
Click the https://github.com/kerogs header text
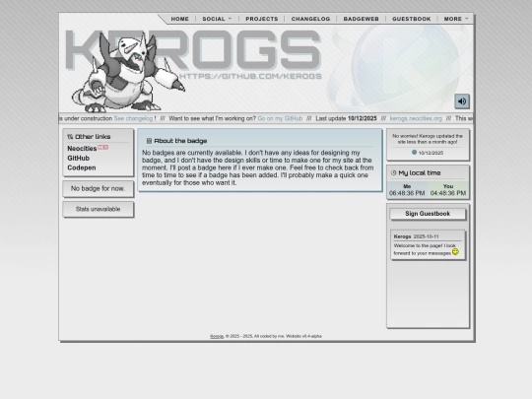[250, 76]
